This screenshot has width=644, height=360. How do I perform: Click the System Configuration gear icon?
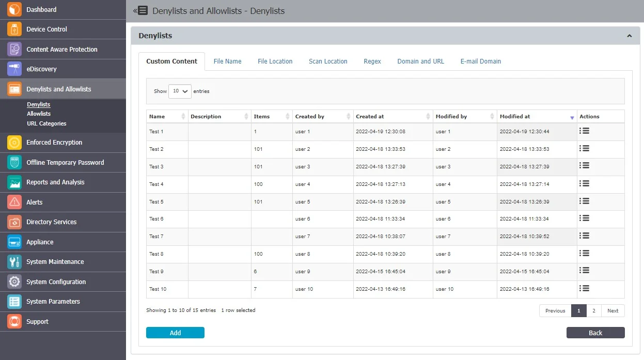point(14,281)
